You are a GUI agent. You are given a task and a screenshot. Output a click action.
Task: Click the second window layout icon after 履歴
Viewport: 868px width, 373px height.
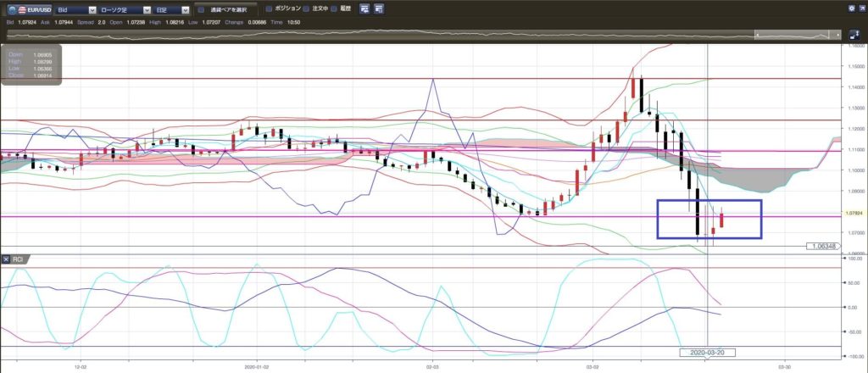(x=379, y=8)
